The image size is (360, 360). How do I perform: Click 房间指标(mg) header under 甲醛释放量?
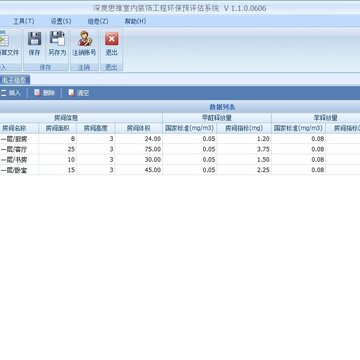(x=244, y=128)
